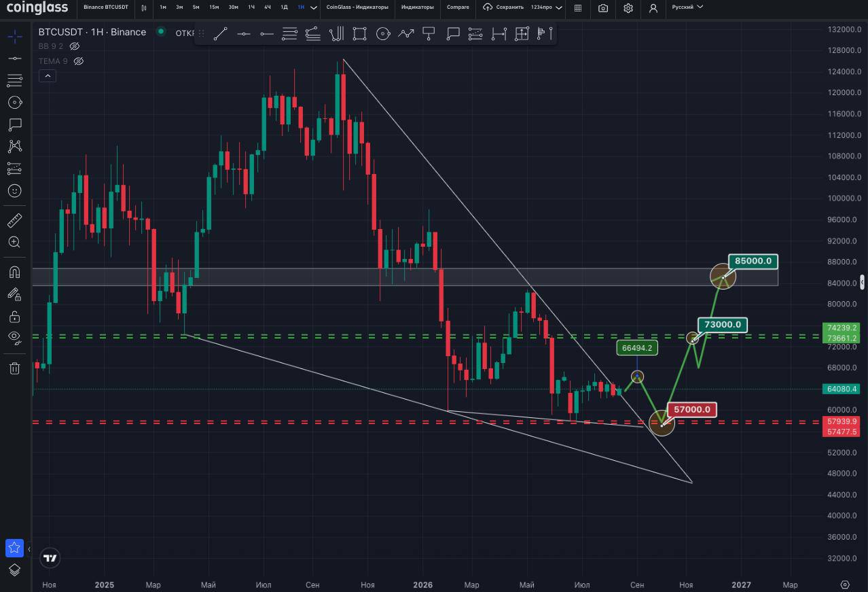Toggle visibility of BB 9 2 indicator
The height and width of the screenshot is (592, 868).
(x=75, y=46)
